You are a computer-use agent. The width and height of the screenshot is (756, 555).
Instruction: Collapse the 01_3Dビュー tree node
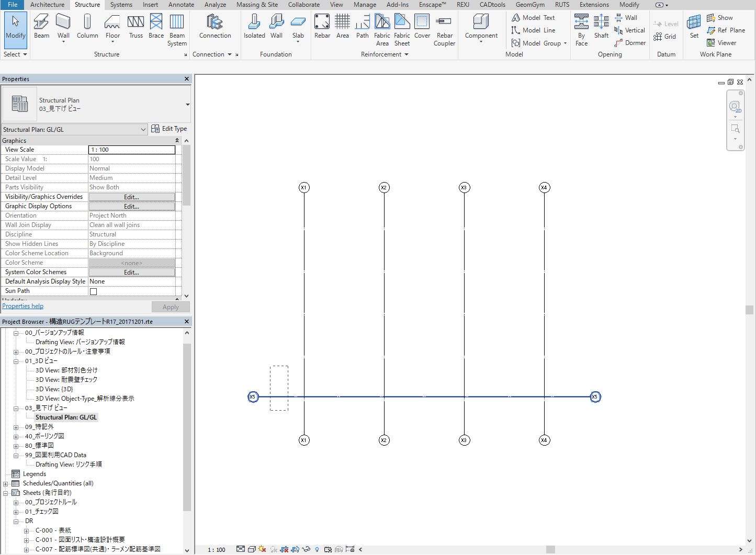[x=16, y=361]
